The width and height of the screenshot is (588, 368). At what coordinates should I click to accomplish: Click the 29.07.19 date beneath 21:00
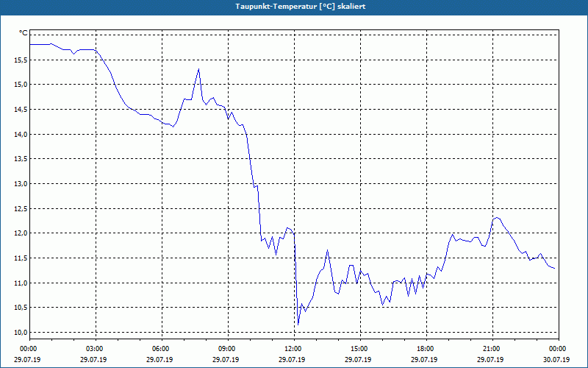pos(490,359)
